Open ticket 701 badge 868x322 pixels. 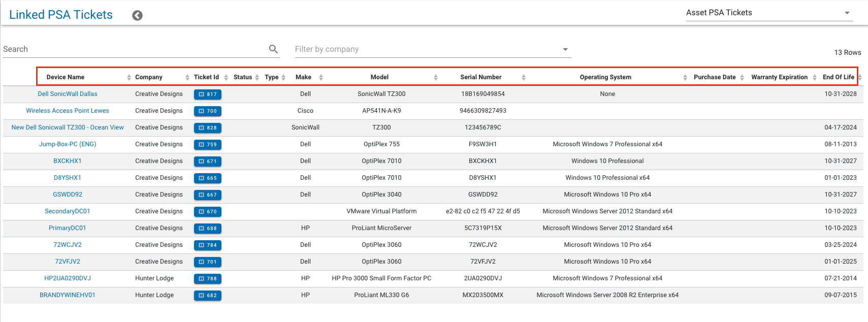click(x=208, y=262)
